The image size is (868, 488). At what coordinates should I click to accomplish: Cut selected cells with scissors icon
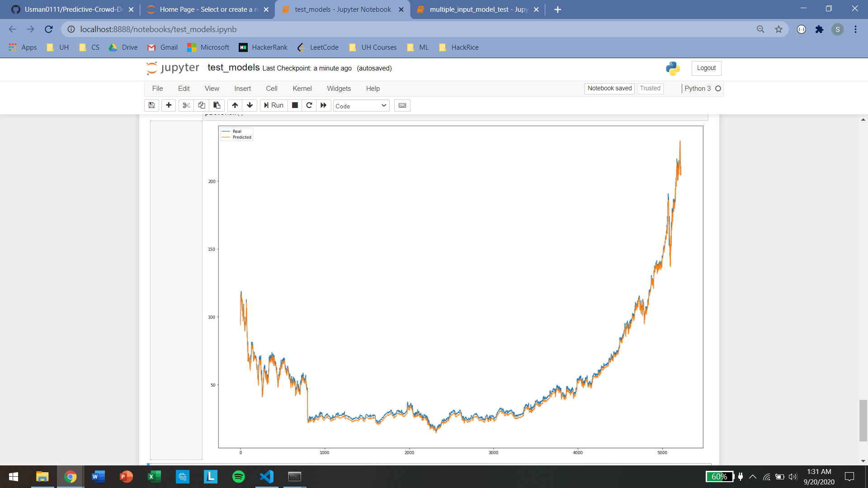(186, 105)
